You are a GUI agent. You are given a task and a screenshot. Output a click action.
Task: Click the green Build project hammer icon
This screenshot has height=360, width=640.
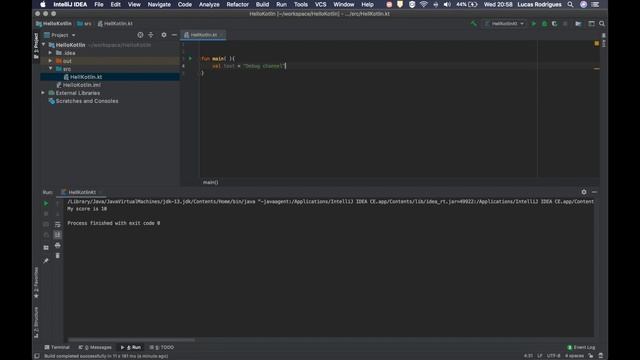point(473,24)
